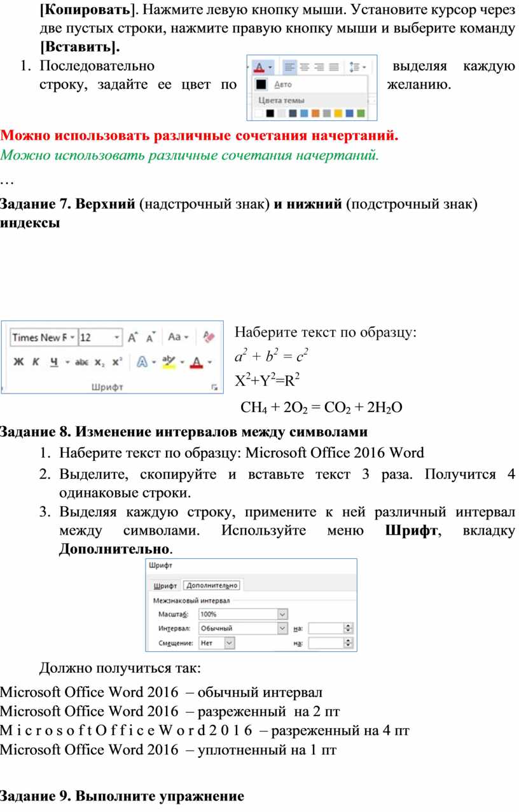519x812 pixels.
Task: Open the Масштаб combo box showing 100%
Action: pyautogui.click(x=243, y=614)
